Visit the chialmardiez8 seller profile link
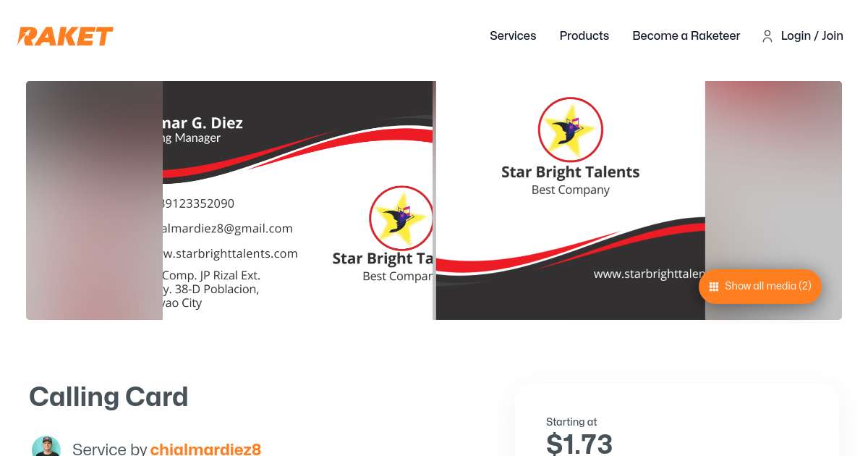The image size is (868, 456). click(x=205, y=449)
